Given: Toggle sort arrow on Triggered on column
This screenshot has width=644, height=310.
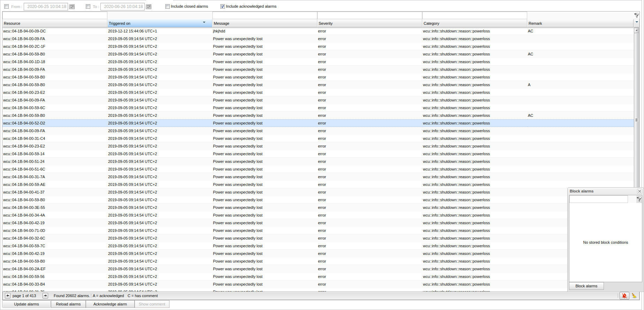Looking at the screenshot, I should tap(204, 23).
